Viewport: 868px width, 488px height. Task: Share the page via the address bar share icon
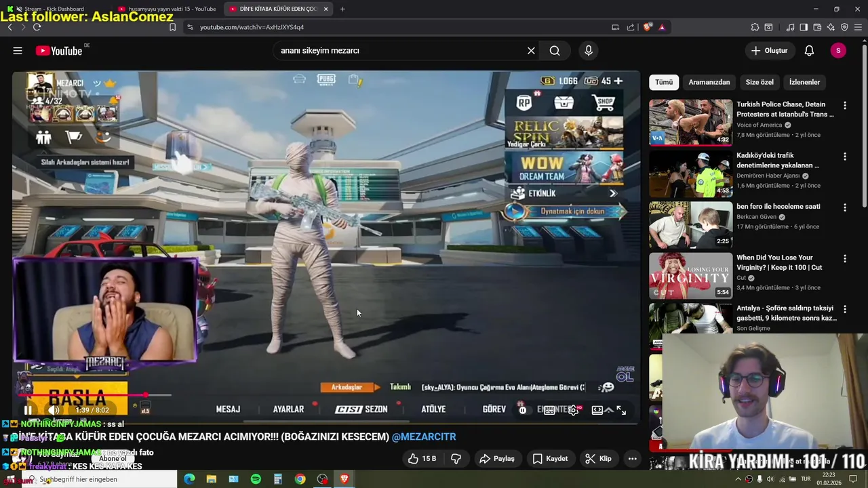pos(631,27)
